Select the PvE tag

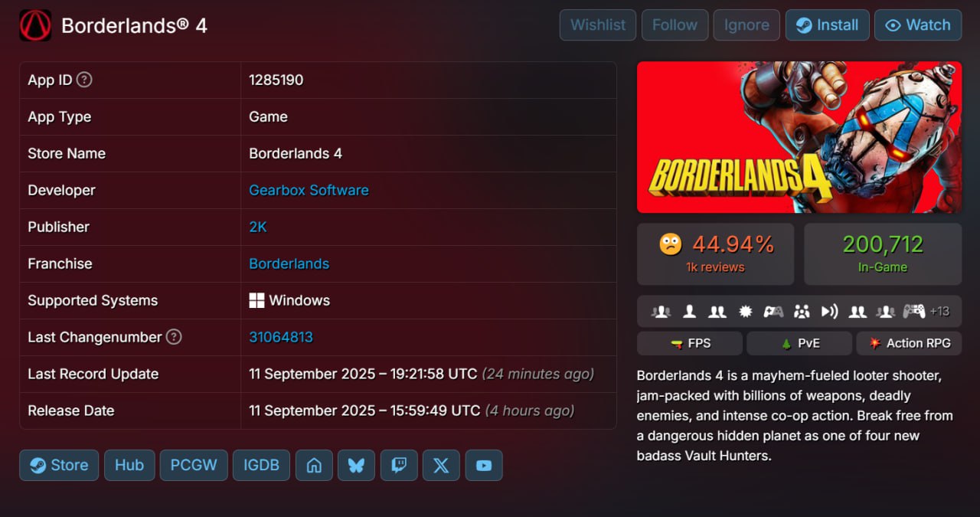799,343
